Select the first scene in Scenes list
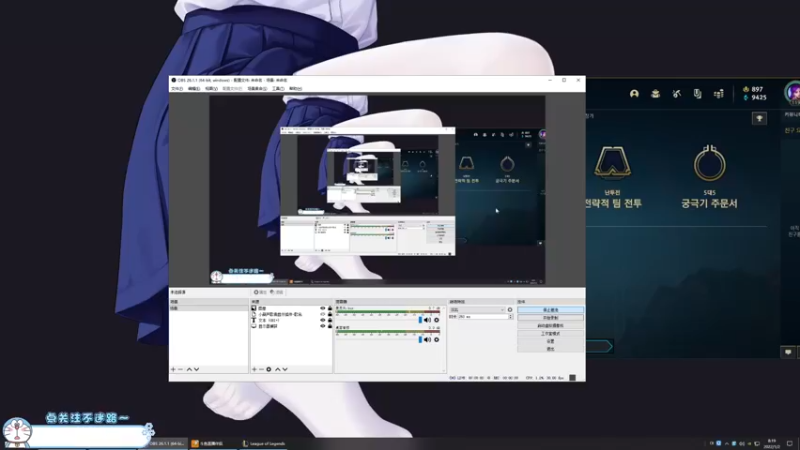Viewport: 800px width, 450px height. [209, 308]
